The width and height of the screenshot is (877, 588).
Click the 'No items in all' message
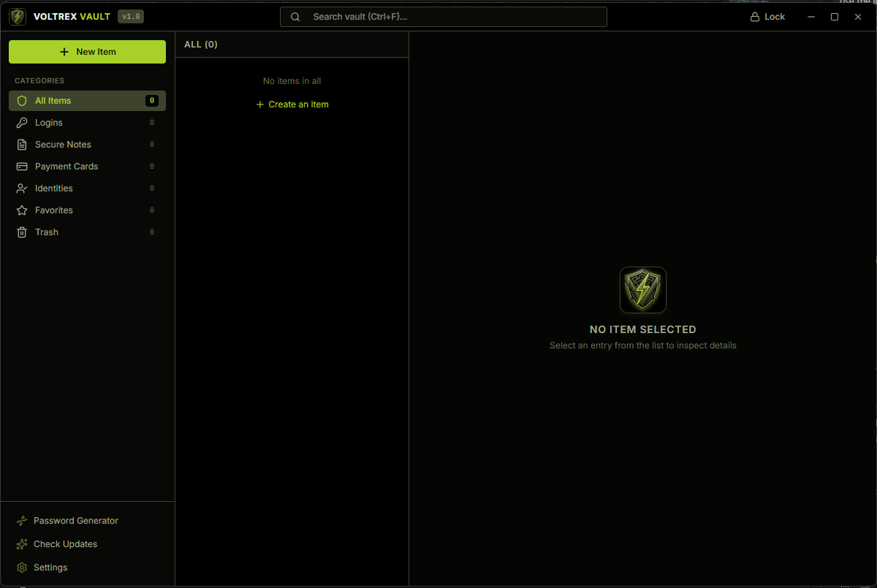pyautogui.click(x=292, y=81)
